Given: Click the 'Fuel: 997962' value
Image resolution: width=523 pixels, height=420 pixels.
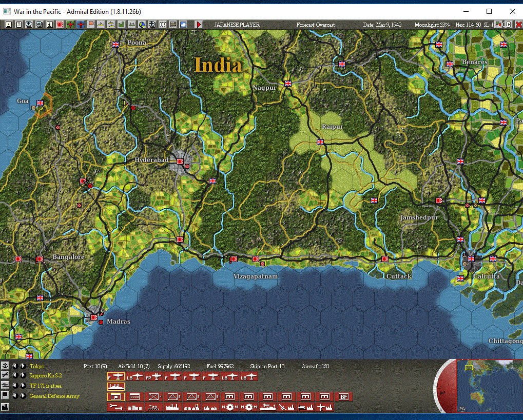Looking at the screenshot, I should point(220,366).
